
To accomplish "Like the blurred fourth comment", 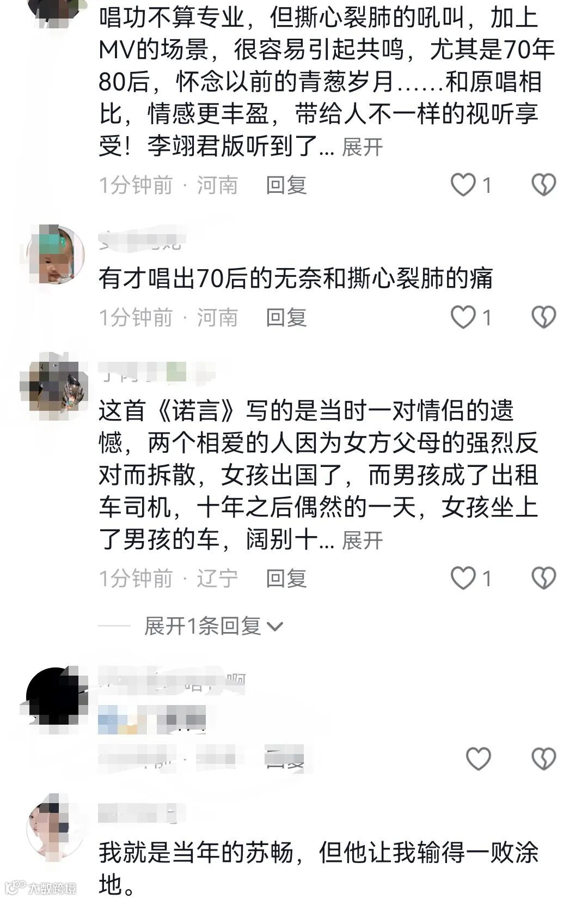I will click(479, 758).
